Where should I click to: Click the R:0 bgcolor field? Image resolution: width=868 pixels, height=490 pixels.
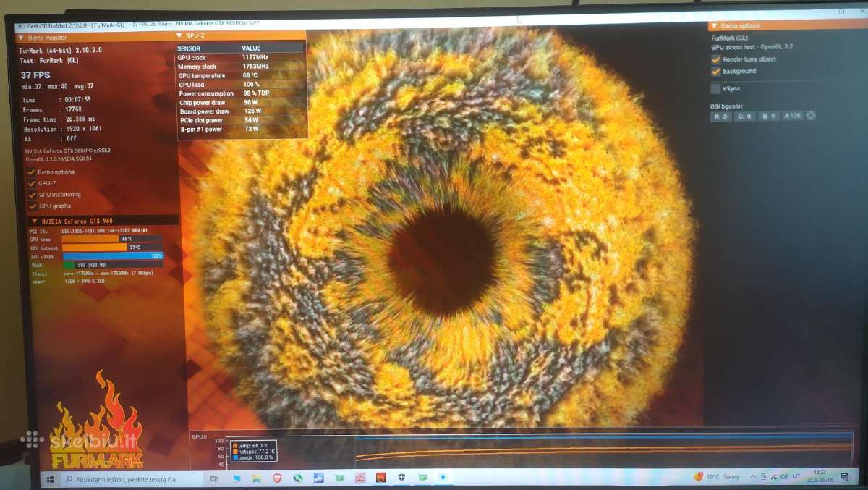(720, 116)
